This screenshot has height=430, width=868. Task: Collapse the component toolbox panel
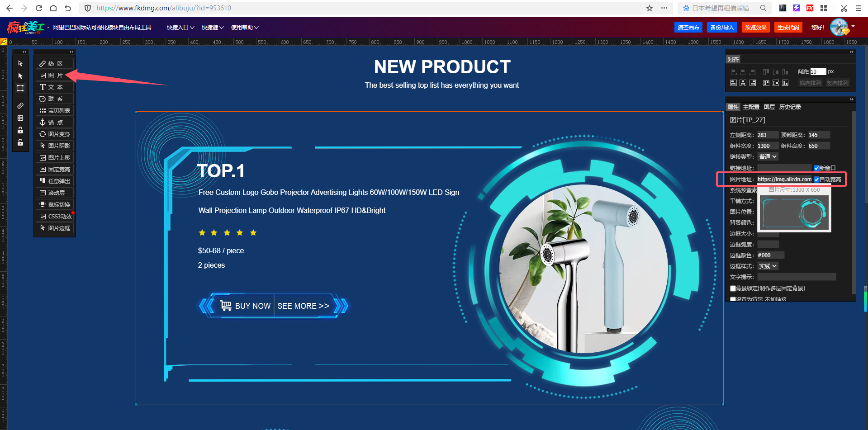click(71, 52)
